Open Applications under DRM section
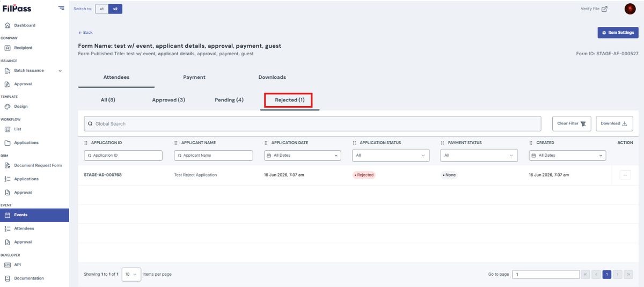644x287 pixels. pyautogui.click(x=26, y=179)
